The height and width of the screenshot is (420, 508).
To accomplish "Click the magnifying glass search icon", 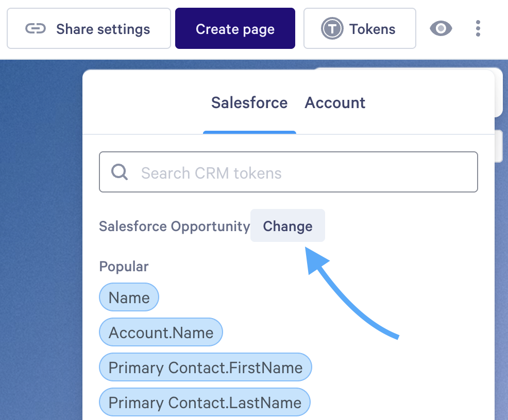I will [120, 172].
